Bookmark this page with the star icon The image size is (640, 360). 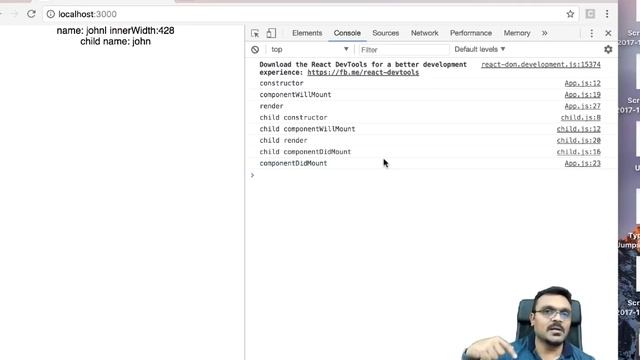tap(570, 14)
